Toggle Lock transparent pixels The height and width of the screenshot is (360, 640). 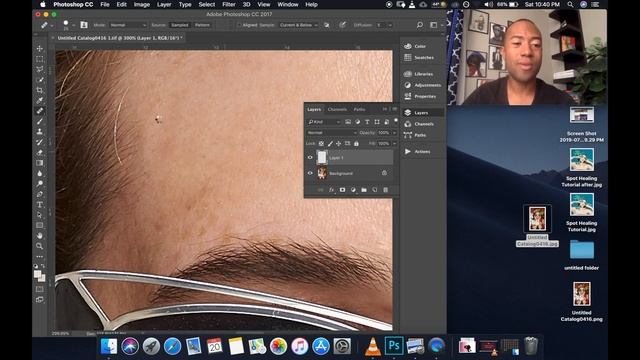(x=321, y=144)
